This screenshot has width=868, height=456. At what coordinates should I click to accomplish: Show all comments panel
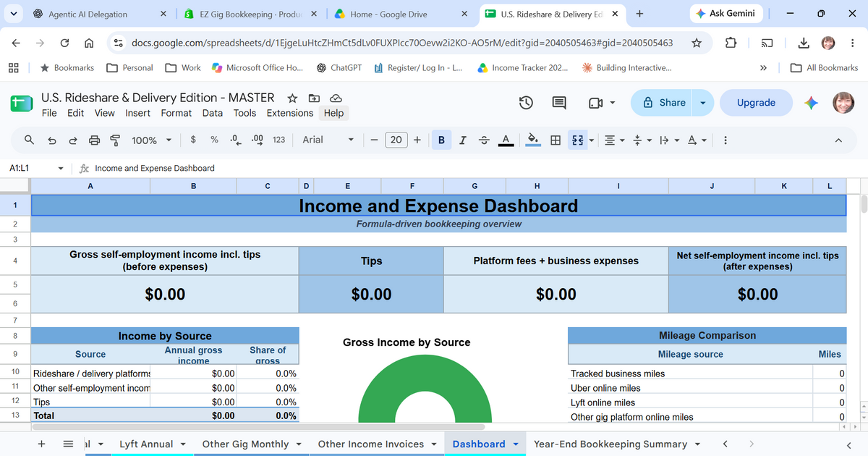pos(559,103)
